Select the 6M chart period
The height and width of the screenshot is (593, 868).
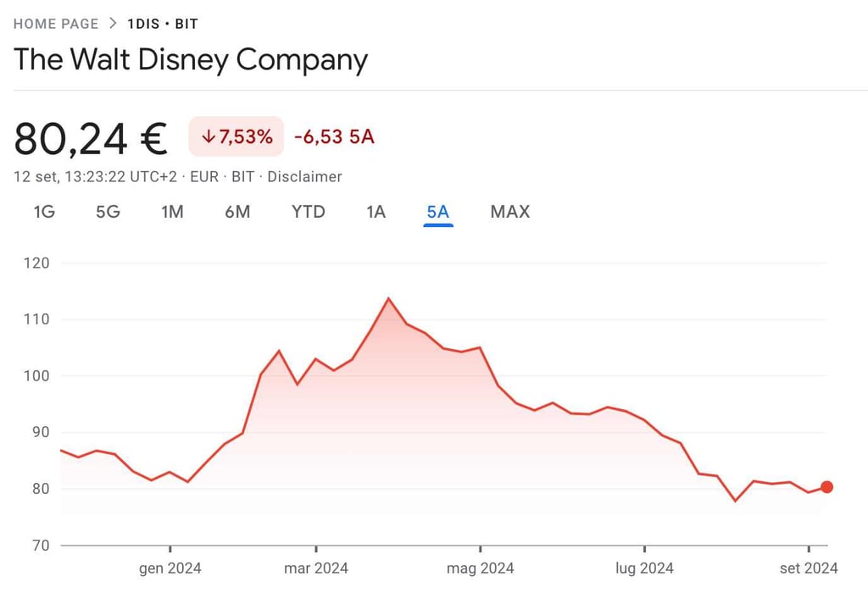click(x=238, y=212)
